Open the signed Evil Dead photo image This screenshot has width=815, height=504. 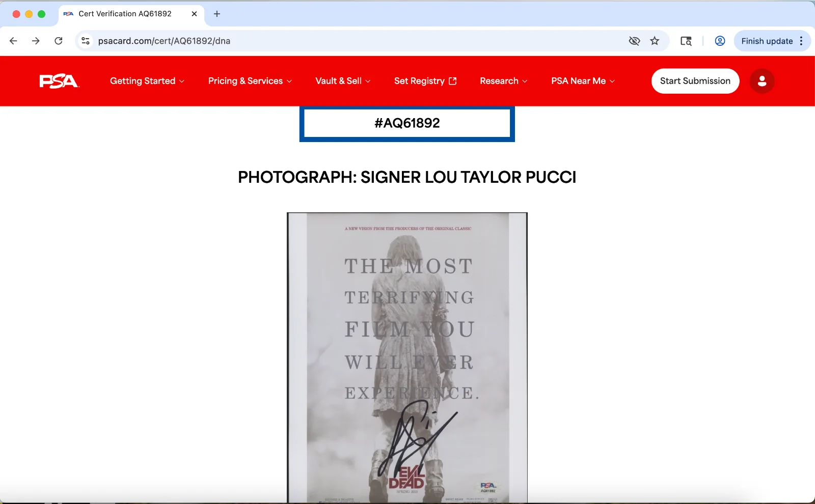[x=407, y=358]
